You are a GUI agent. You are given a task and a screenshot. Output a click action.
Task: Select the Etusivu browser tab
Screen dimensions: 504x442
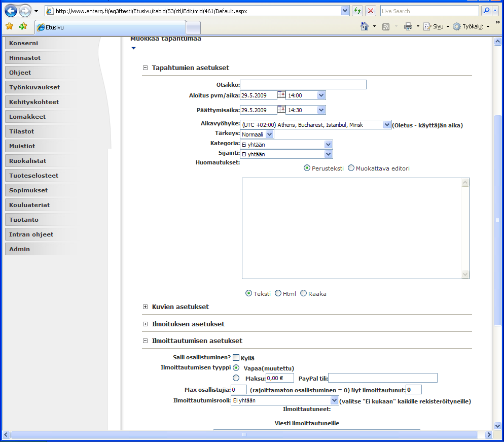110,27
